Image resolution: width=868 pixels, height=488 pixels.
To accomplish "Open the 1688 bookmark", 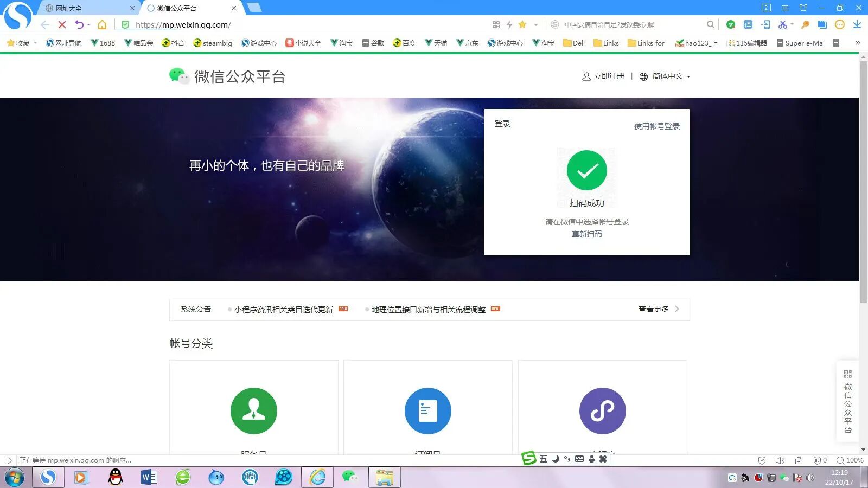I will (103, 43).
